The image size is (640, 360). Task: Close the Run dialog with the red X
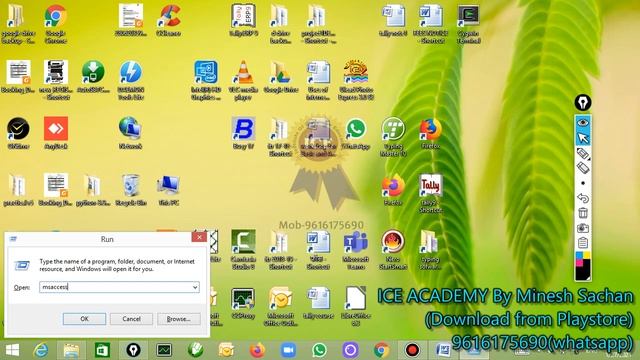coord(199,237)
